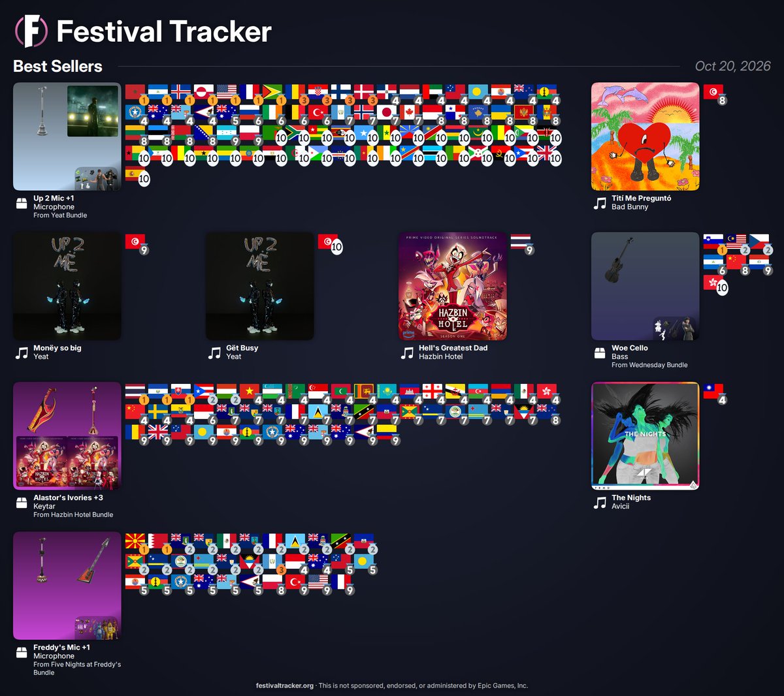Select the Thailand flag next to Hell's Greatest Dad

521,241
